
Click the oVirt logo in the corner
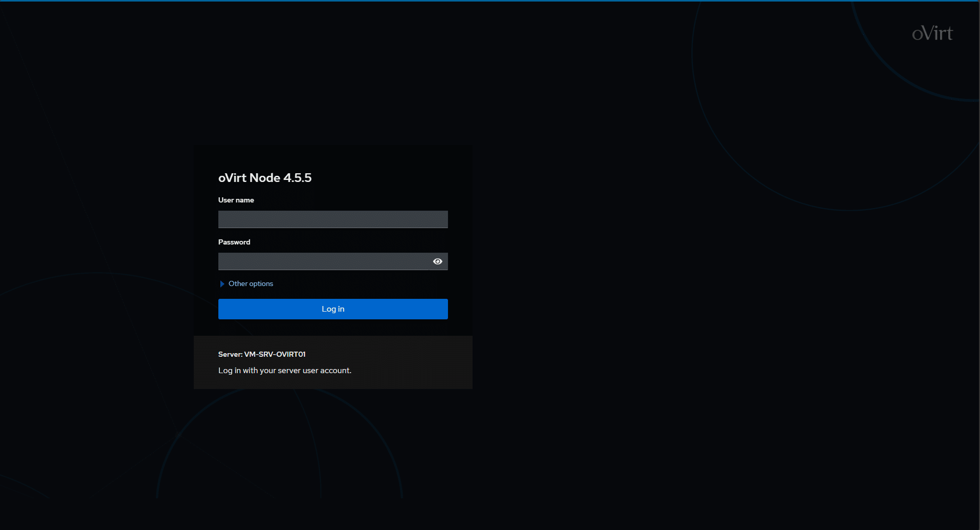(932, 33)
